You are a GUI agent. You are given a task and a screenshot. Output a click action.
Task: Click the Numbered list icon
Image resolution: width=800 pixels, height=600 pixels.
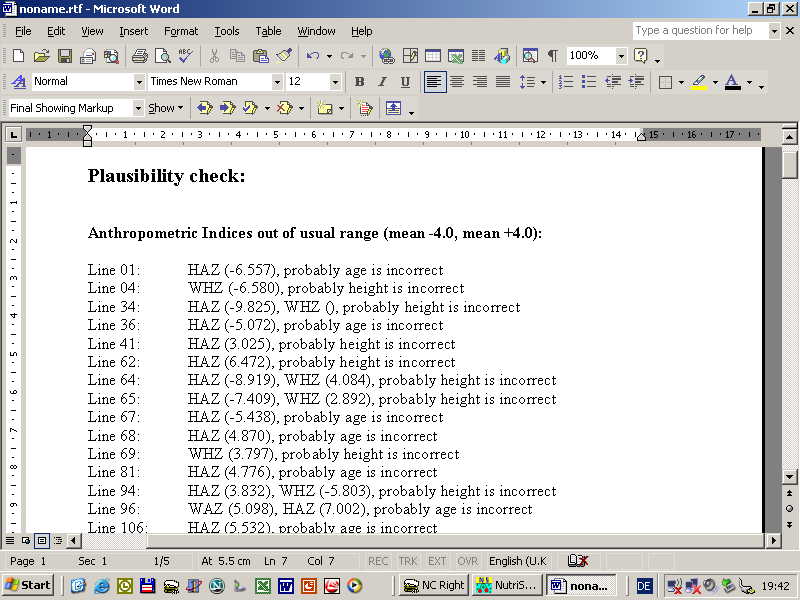point(567,82)
